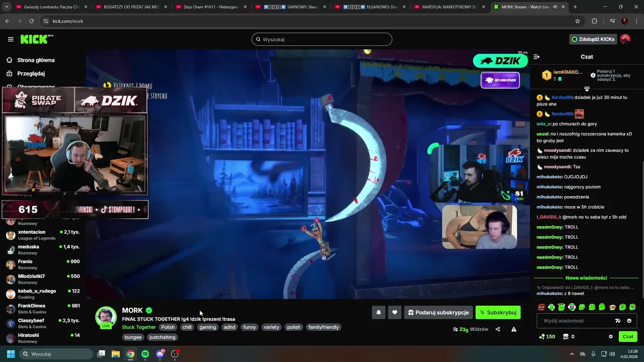Select the Polish language tag
The image size is (644, 362).
(x=168, y=327)
